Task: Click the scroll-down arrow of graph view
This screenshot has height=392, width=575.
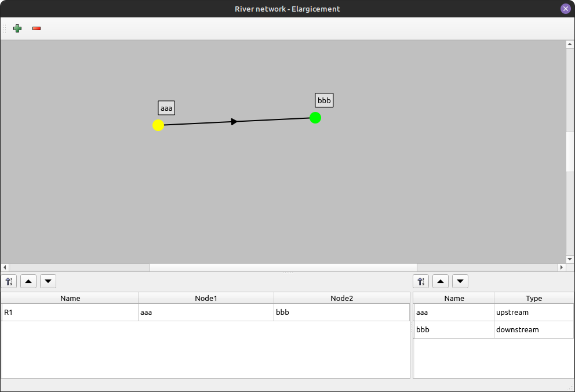Action: click(x=570, y=259)
